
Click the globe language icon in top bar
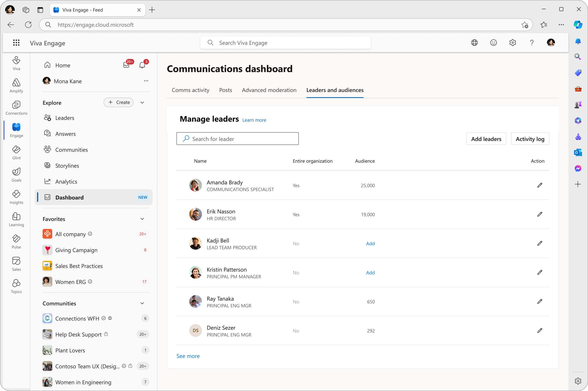click(474, 43)
